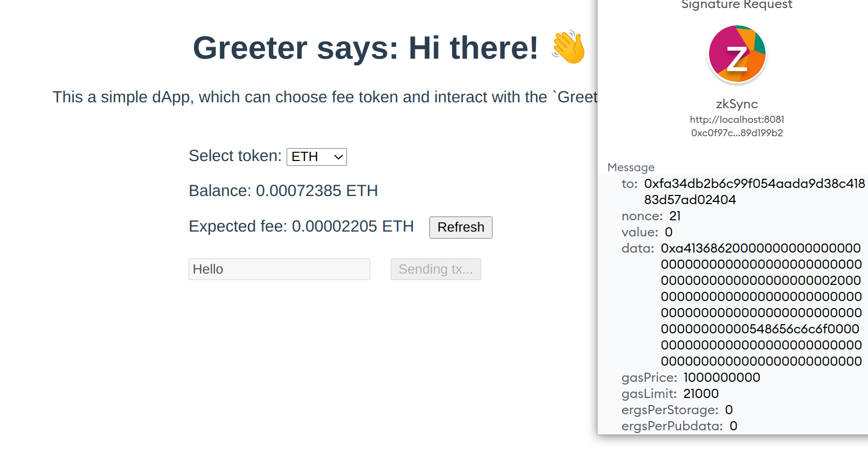Click the disabled Sending tx... button
868x461 pixels.
(x=435, y=269)
